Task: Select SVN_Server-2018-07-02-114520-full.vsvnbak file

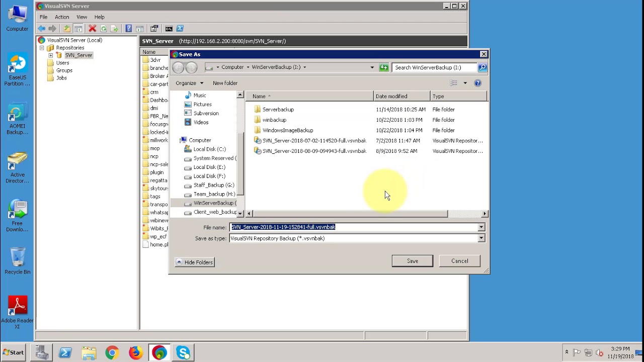Action: [x=310, y=141]
